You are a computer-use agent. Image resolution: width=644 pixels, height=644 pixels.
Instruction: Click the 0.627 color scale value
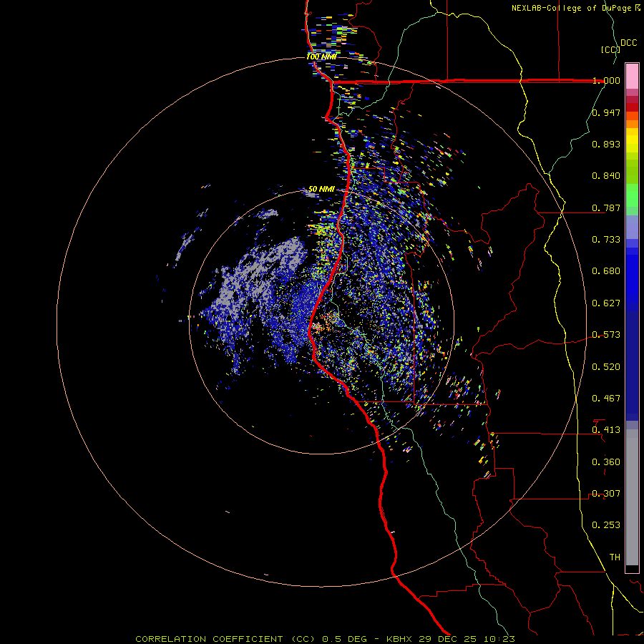tap(606, 303)
